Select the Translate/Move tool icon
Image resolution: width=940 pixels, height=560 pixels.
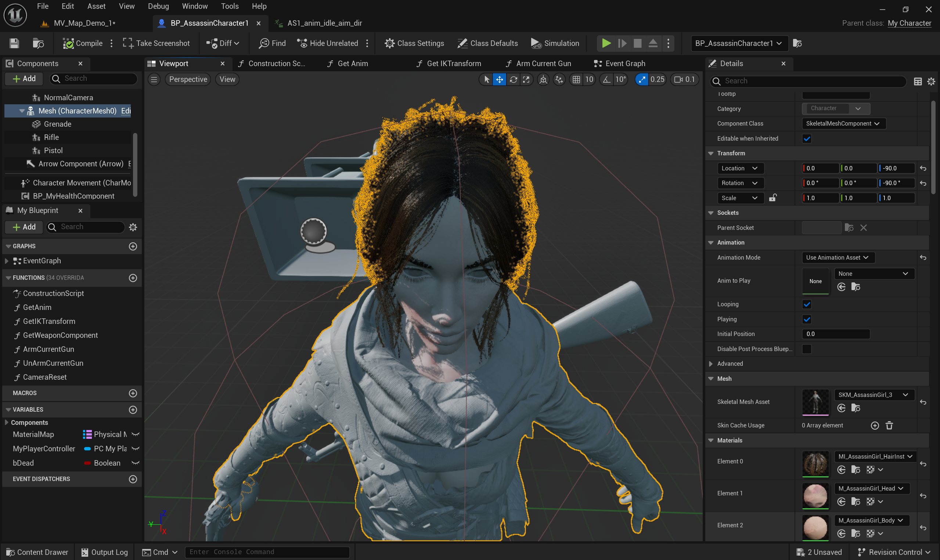(x=499, y=79)
